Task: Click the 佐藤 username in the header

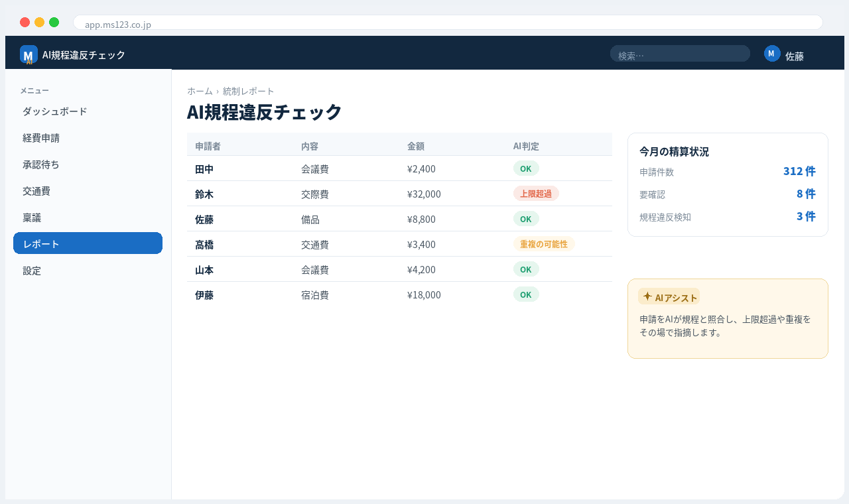Action: click(x=795, y=56)
